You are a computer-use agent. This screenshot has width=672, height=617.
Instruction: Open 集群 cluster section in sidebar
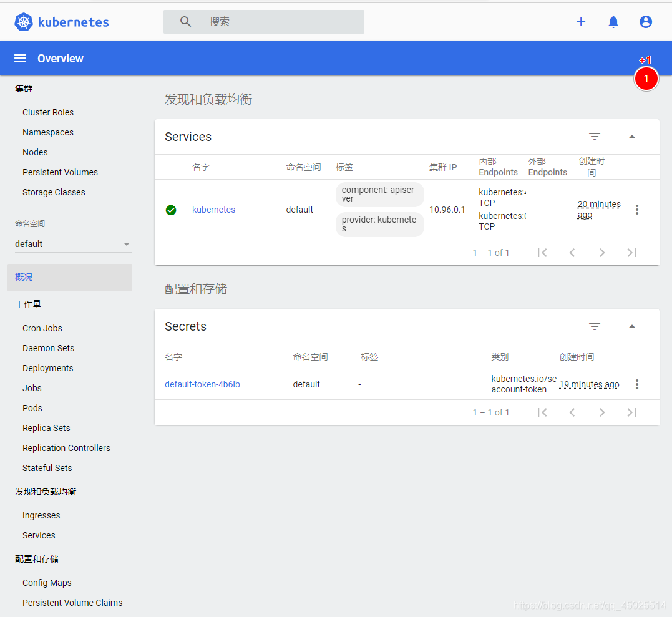24,89
